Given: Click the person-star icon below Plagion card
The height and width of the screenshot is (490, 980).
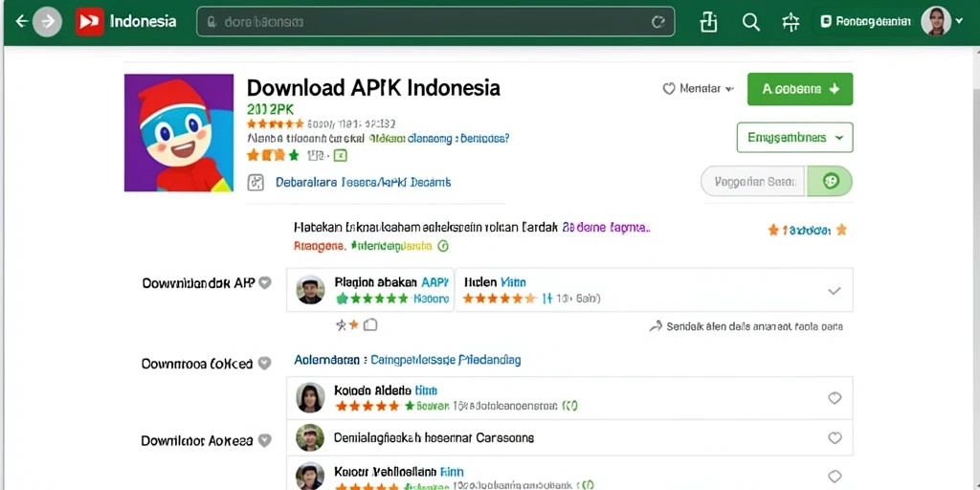Looking at the screenshot, I should 342,324.
